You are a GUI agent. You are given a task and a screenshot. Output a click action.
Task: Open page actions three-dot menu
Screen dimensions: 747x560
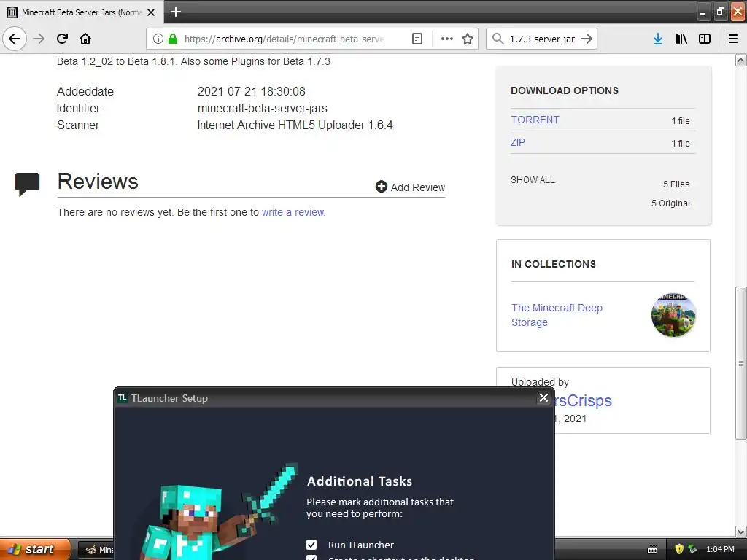(x=447, y=39)
